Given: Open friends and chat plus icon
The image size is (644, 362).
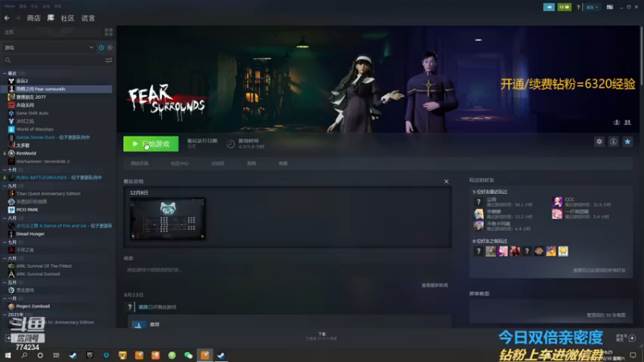Looking at the screenshot, I should click(x=632, y=338).
